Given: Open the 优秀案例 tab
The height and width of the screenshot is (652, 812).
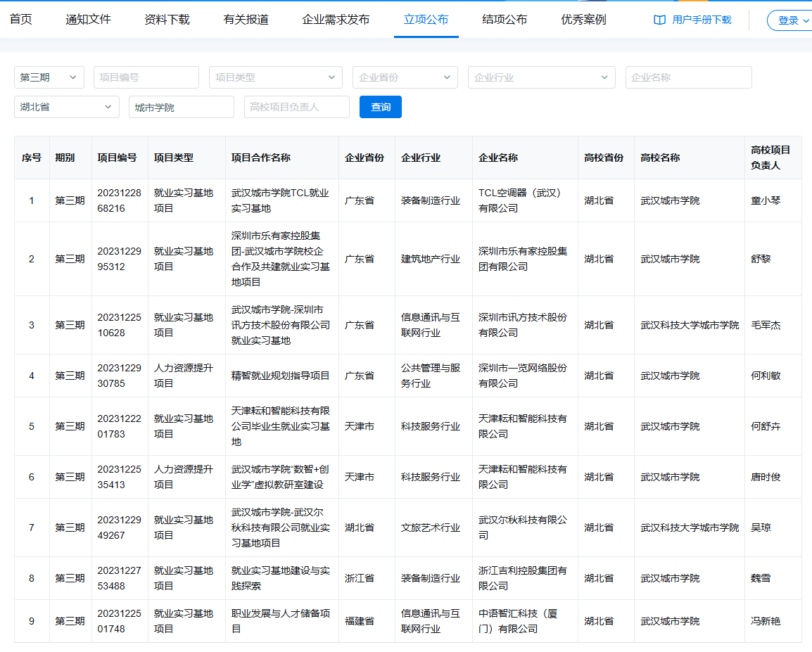Looking at the screenshot, I should 583,20.
